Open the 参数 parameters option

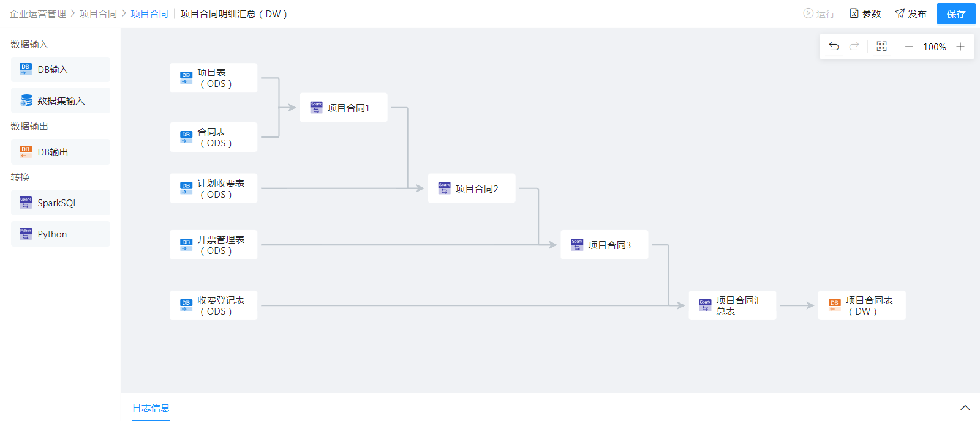pyautogui.click(x=865, y=13)
